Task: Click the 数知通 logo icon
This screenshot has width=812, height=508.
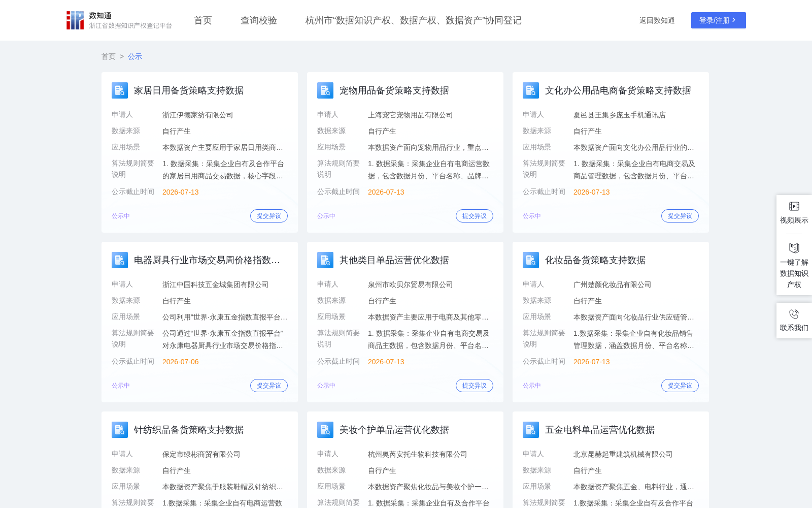Action: 75,20
